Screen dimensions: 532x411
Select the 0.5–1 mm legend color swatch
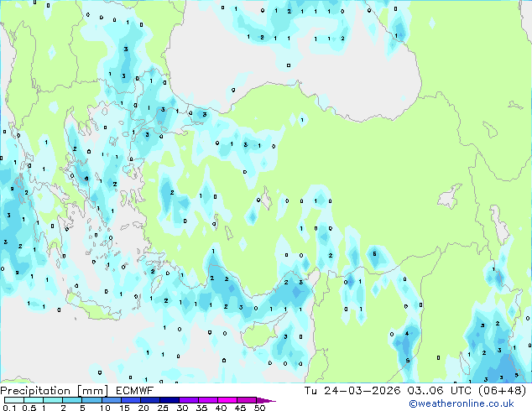point(34,400)
